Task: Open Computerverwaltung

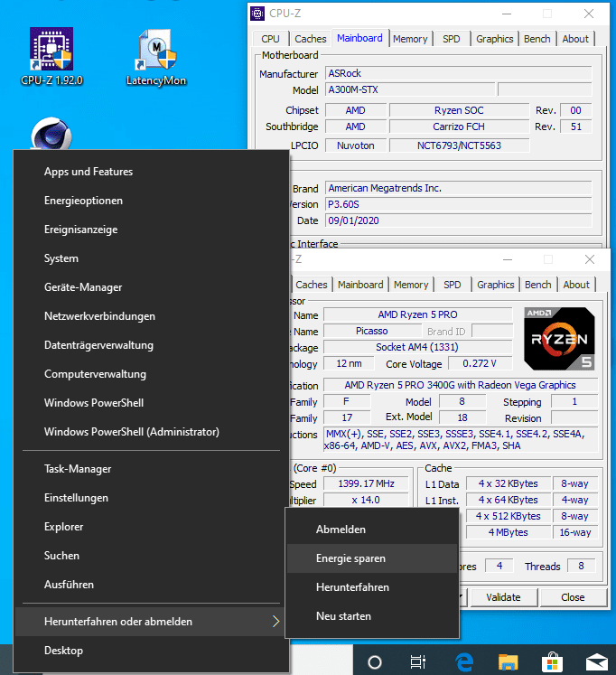Action: (151, 374)
